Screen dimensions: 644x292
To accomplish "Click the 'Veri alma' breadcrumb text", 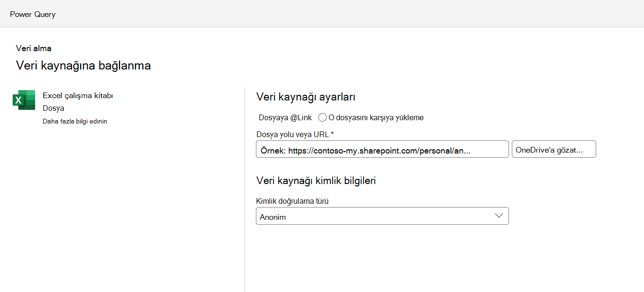I will pyautogui.click(x=34, y=48).
